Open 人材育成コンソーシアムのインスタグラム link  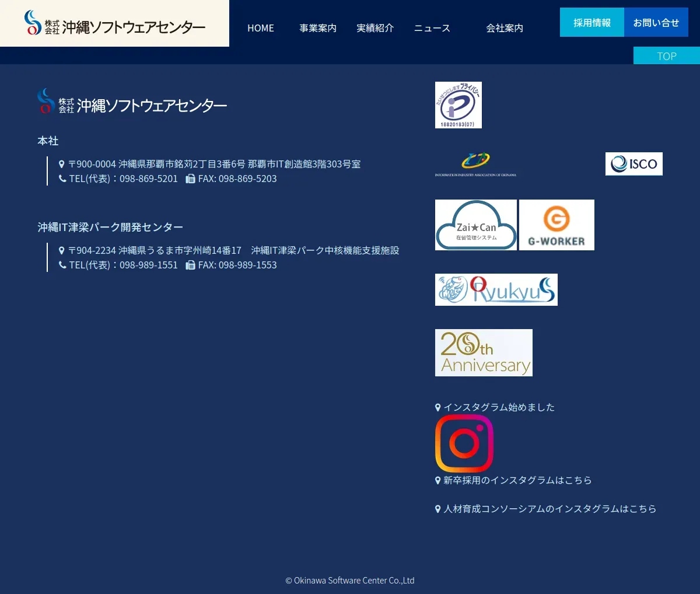click(x=550, y=509)
